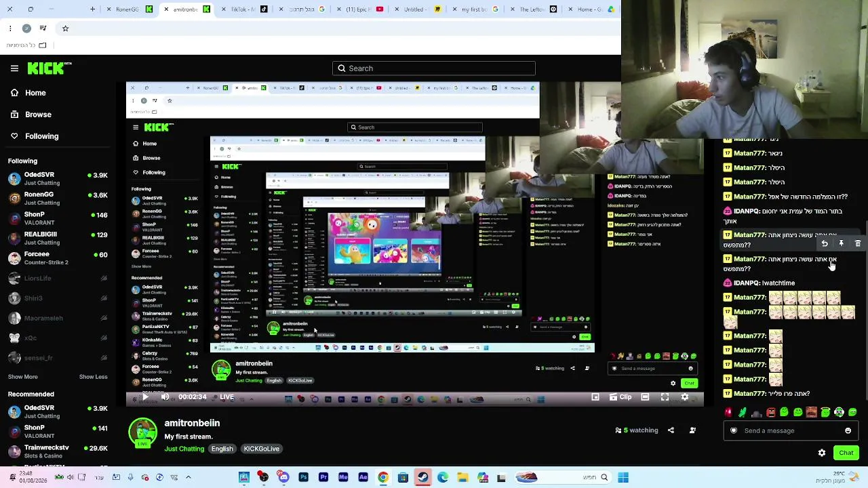Click the viewer list icon beside share
Viewport: 868px width, 488px height.
click(692, 430)
